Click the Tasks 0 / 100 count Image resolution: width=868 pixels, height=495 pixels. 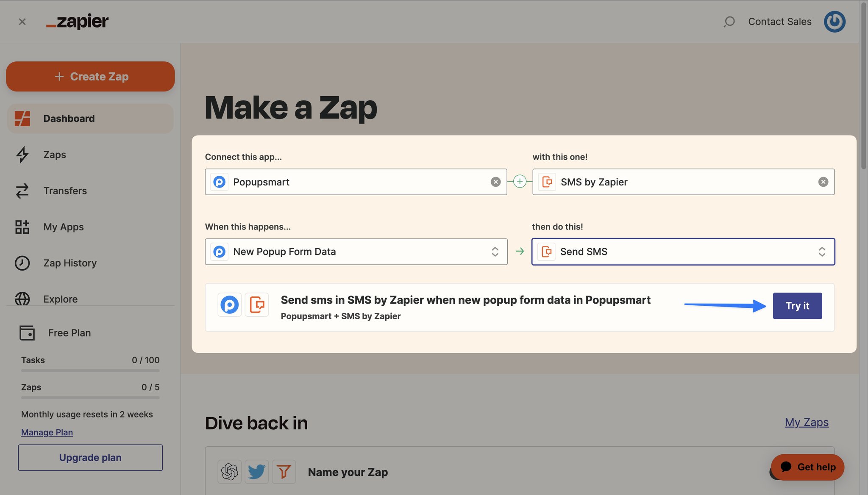point(146,360)
